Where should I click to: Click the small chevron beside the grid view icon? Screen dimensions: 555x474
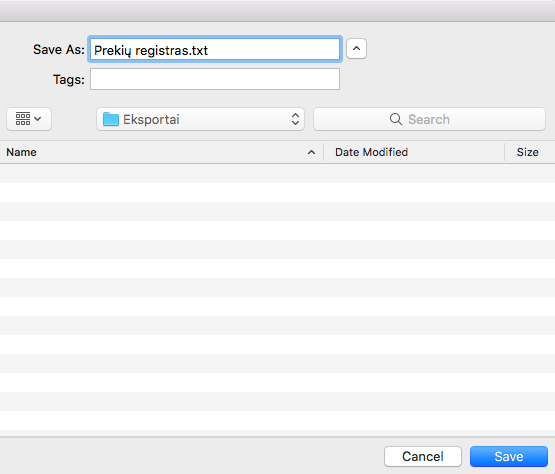point(38,119)
